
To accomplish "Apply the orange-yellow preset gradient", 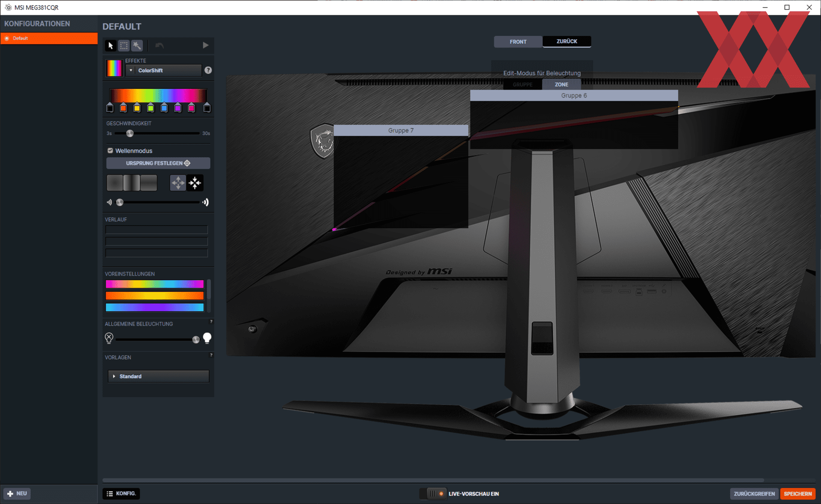I will click(155, 296).
